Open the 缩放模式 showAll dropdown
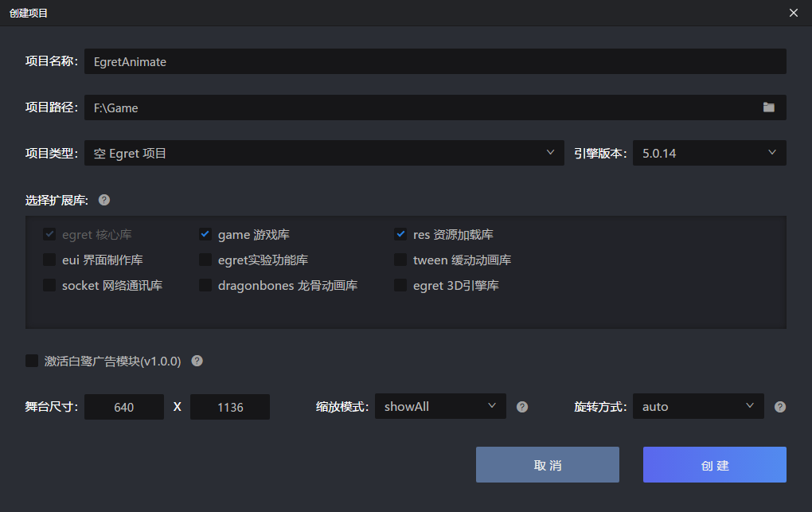The image size is (812, 512). click(440, 406)
